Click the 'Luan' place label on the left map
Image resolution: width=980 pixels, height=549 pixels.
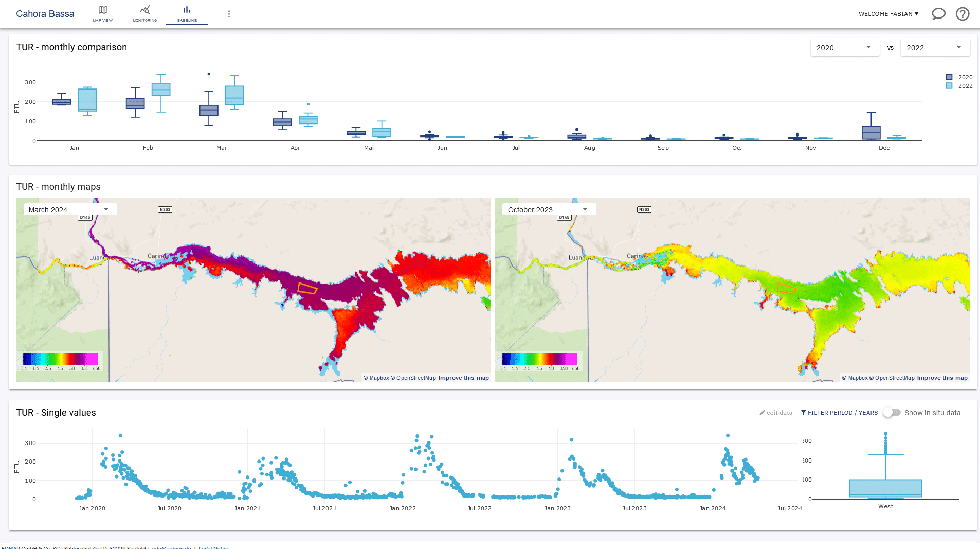click(97, 258)
